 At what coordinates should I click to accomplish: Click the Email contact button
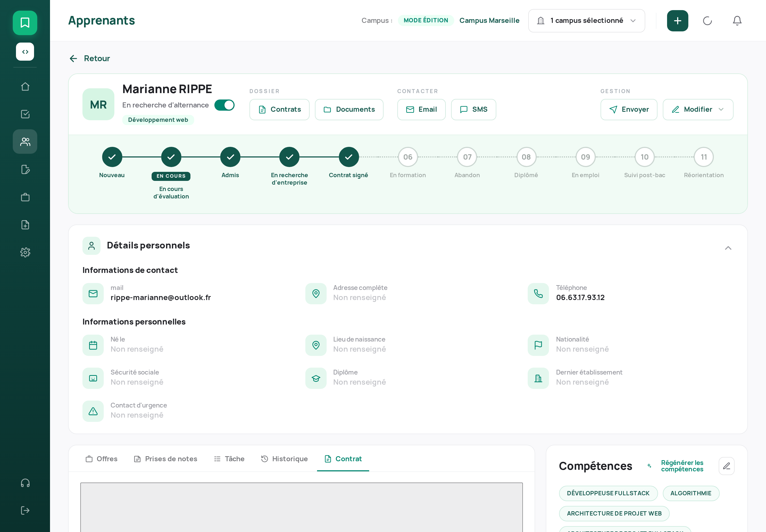click(421, 109)
